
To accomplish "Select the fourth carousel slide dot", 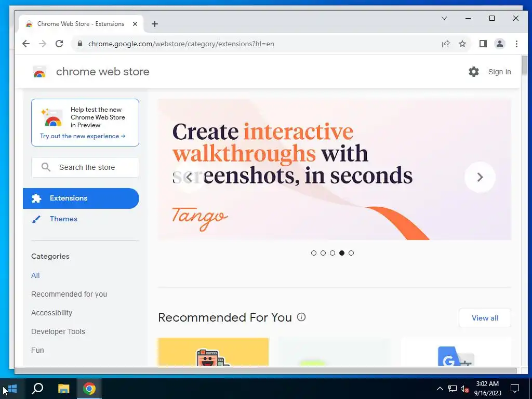I will tap(342, 253).
